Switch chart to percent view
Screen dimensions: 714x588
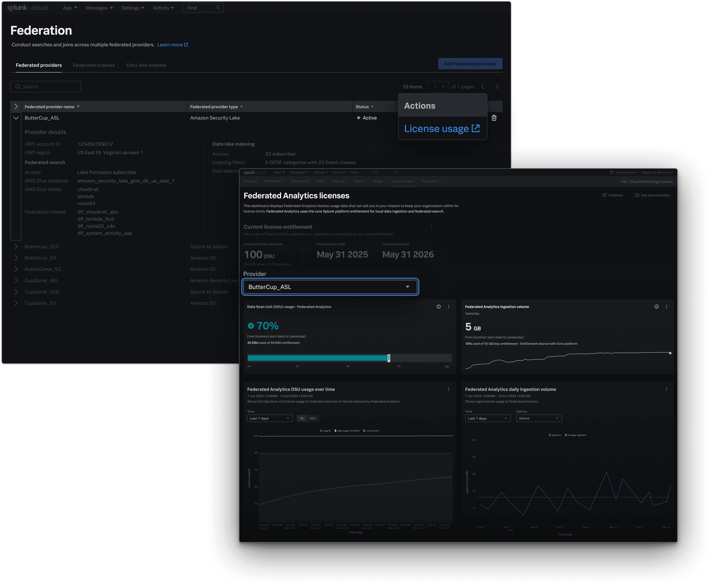[302, 418]
